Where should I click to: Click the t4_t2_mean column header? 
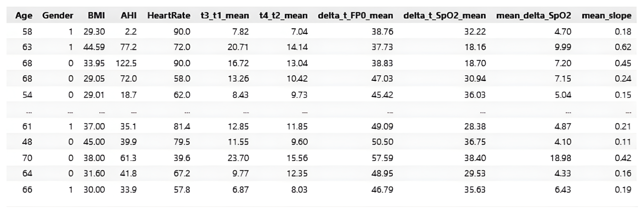pos(284,16)
